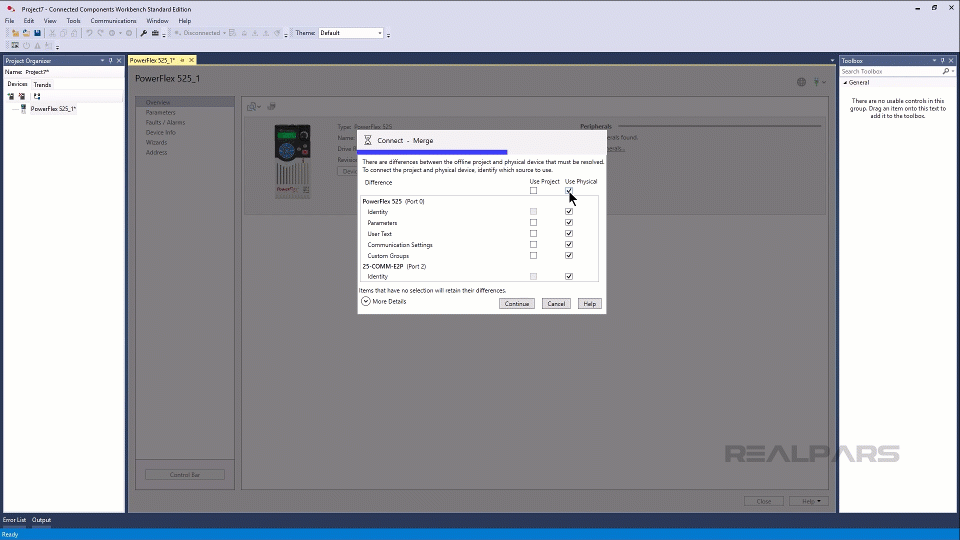Open the Tools menu
Image resolution: width=960 pixels, height=540 pixels.
[x=73, y=21]
